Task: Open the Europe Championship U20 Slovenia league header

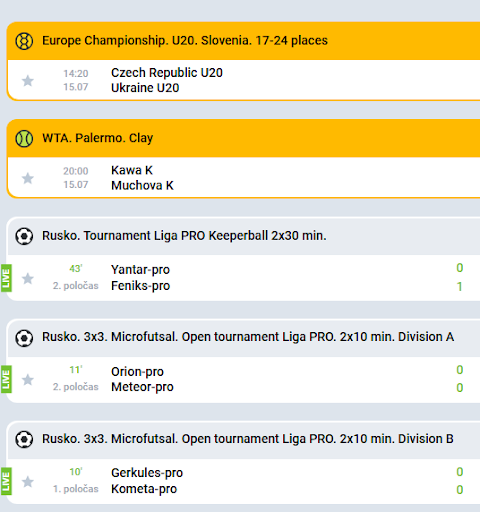Action: coord(243,41)
